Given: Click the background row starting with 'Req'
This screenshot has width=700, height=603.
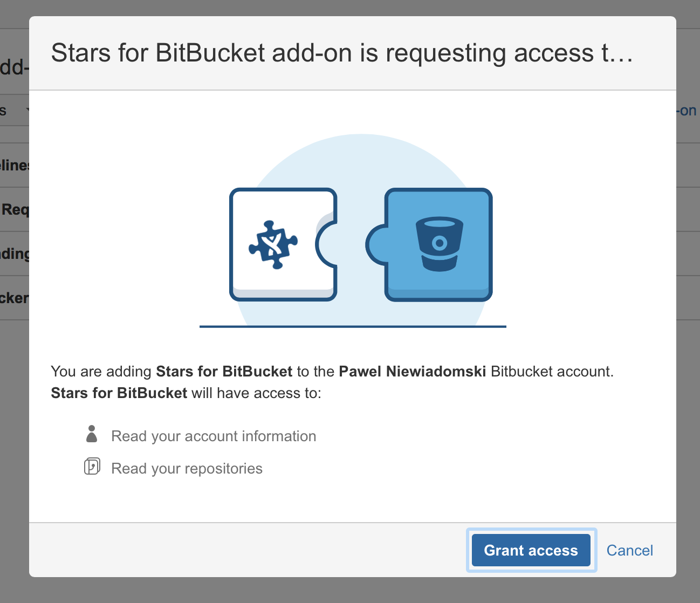Looking at the screenshot, I should point(15,209).
